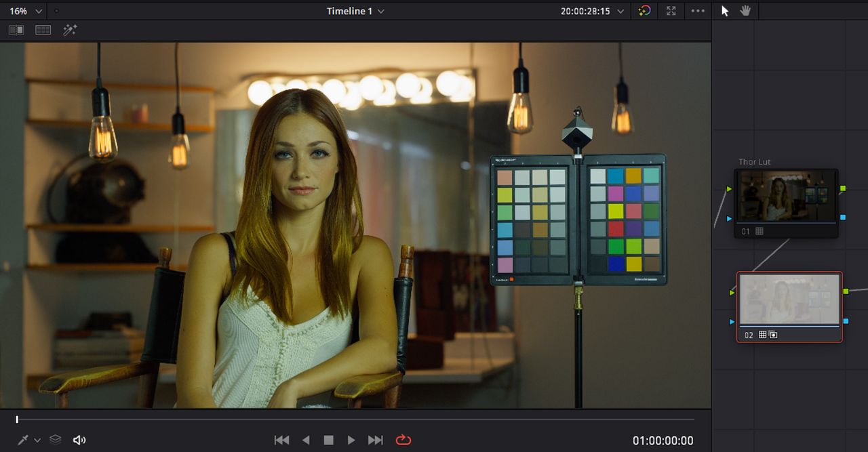Toggle the image wipe viewer mode
868x452 pixels.
click(x=16, y=30)
